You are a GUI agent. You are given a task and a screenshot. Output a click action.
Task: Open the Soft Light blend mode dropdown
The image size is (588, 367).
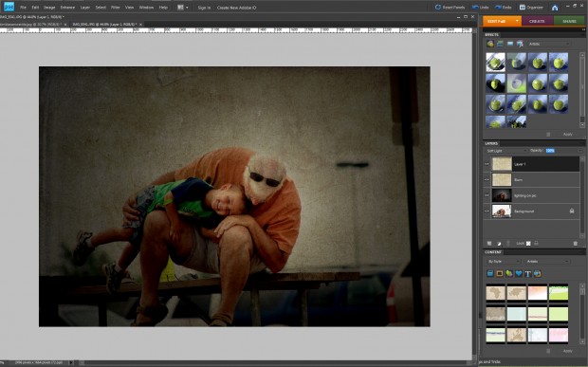505,151
